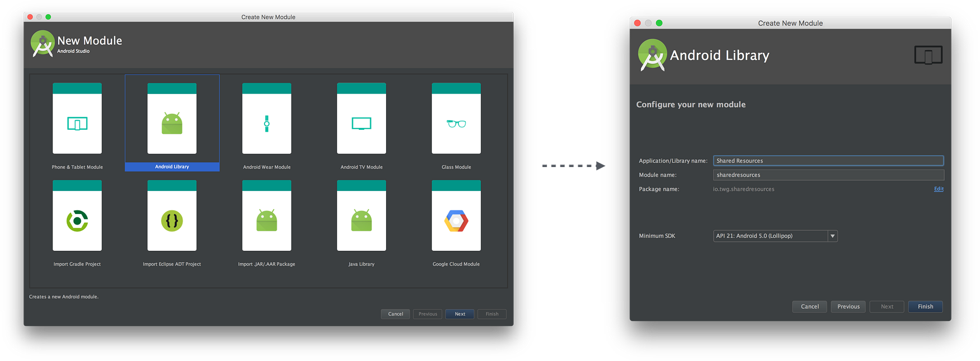Click the Google Cloud Module label

[456, 264]
